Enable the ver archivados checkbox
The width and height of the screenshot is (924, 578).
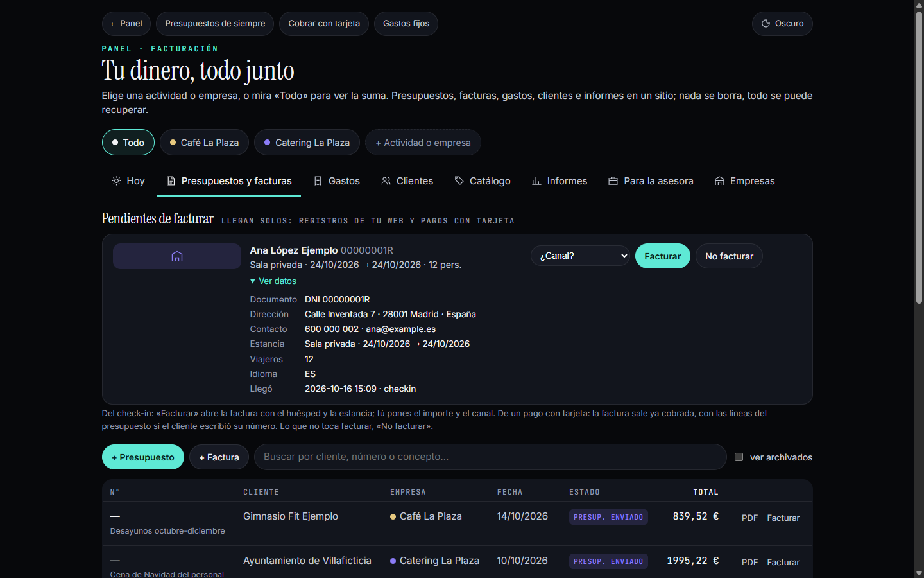point(739,457)
